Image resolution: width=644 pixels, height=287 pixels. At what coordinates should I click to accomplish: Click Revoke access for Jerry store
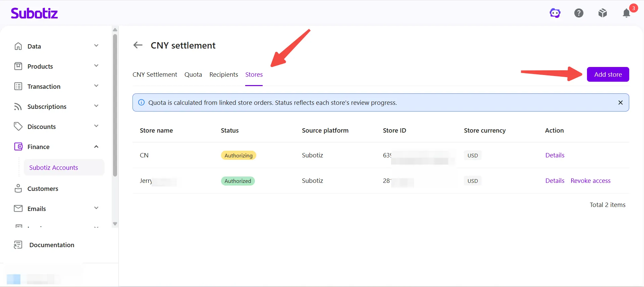(x=590, y=181)
